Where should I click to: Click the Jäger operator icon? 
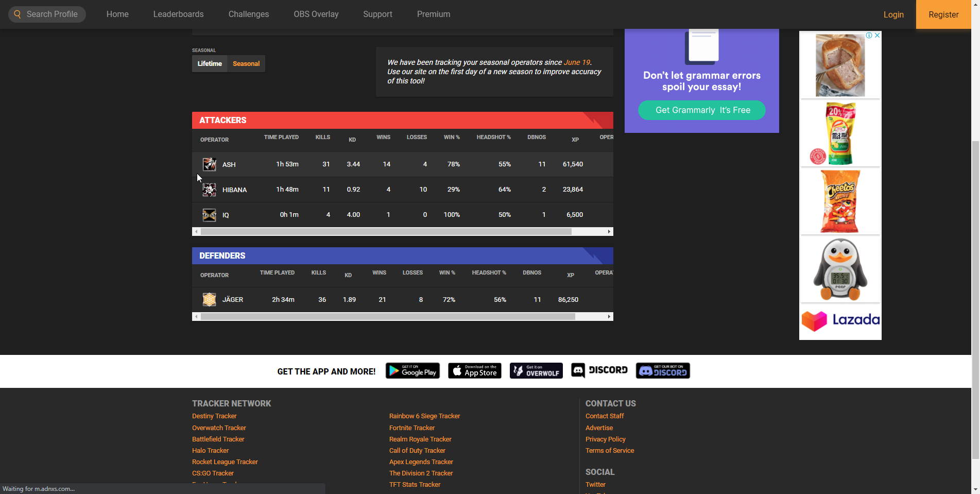209,299
